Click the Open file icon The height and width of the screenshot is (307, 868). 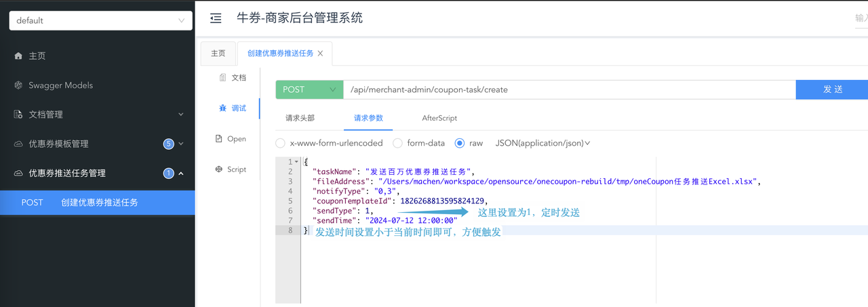coord(219,139)
